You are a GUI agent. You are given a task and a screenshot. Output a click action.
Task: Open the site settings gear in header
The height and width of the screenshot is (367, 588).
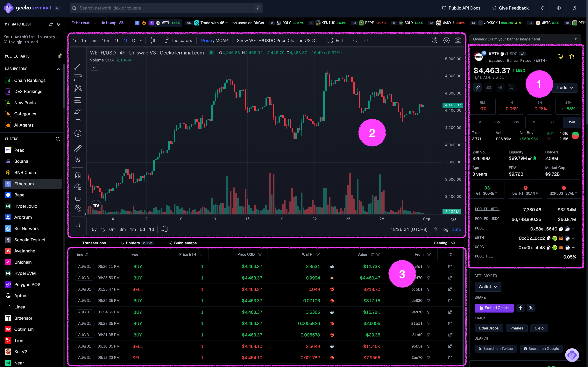pyautogui.click(x=559, y=8)
